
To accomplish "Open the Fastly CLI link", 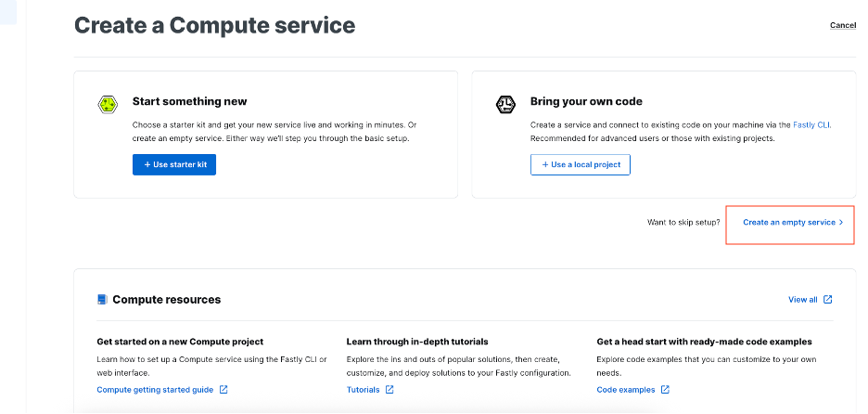I will point(811,125).
